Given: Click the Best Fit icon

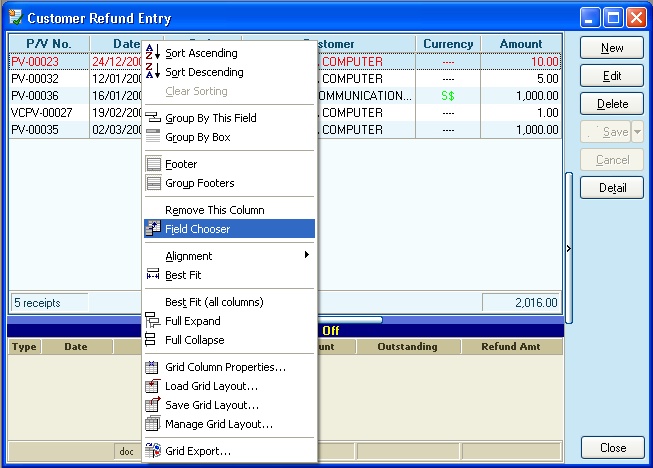Looking at the screenshot, I should point(153,274).
